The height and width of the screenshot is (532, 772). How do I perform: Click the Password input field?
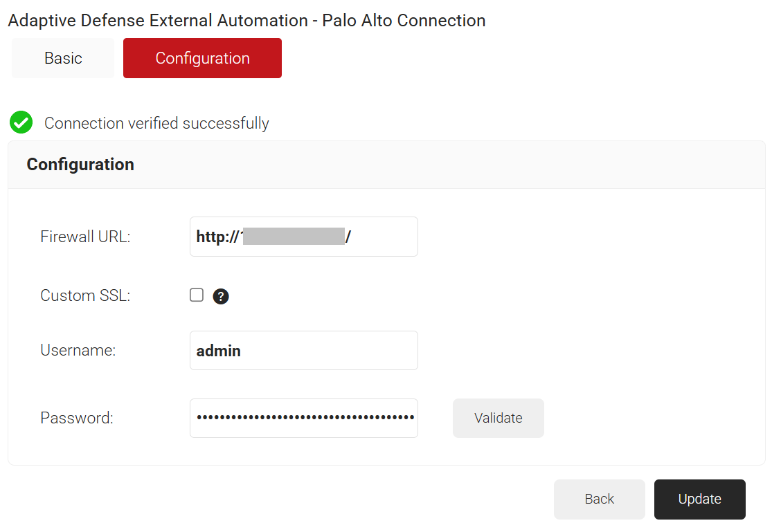coord(303,418)
